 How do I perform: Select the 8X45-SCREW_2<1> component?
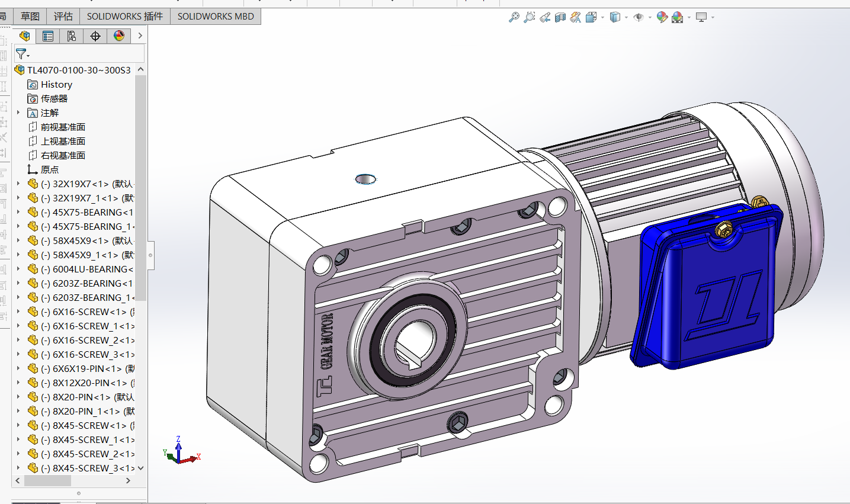click(81, 454)
